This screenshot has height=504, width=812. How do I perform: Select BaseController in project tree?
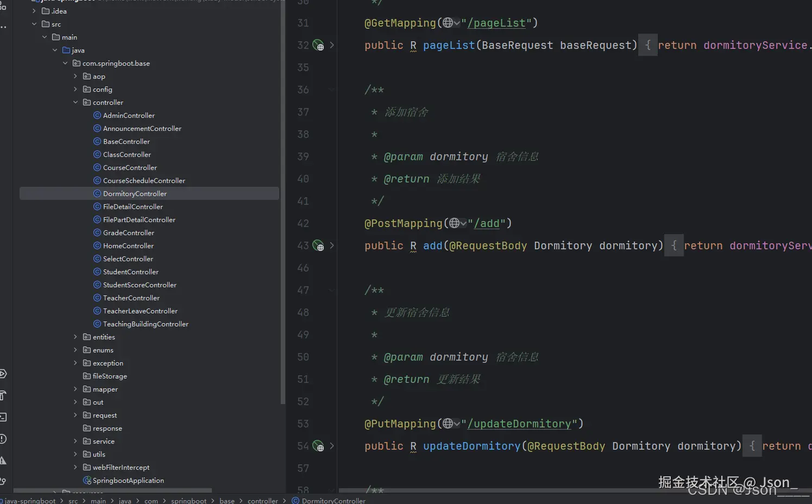tap(127, 141)
